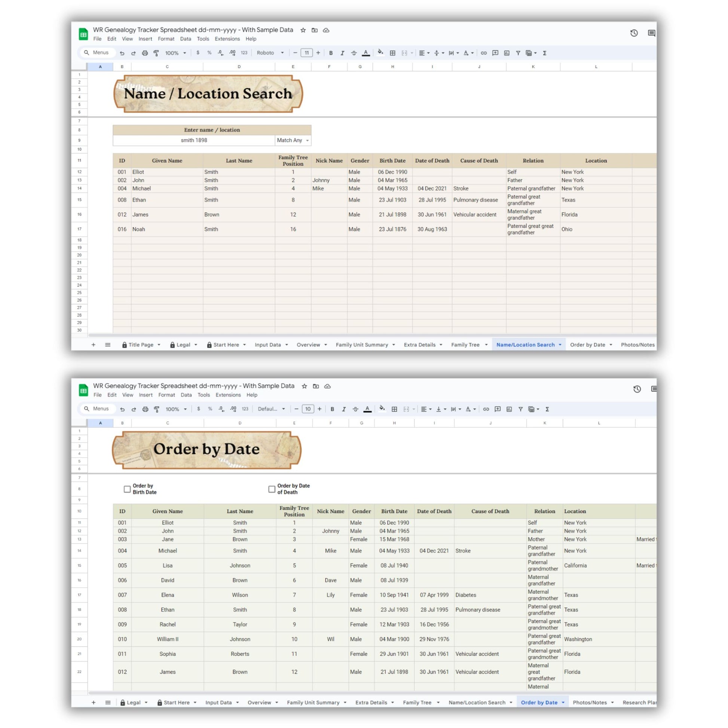Click fill color icon in top toolbar
The image size is (728, 728).
380,52
